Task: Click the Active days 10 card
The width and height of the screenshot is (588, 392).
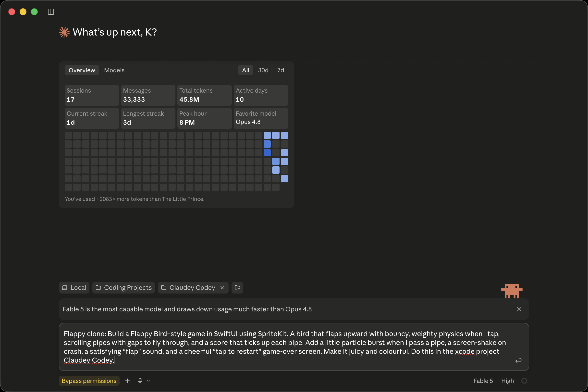Action: [261, 95]
